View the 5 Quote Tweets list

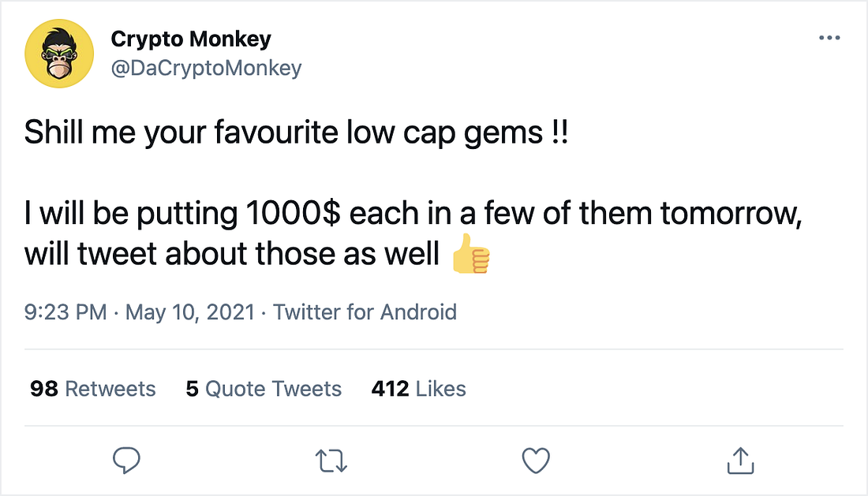point(264,389)
